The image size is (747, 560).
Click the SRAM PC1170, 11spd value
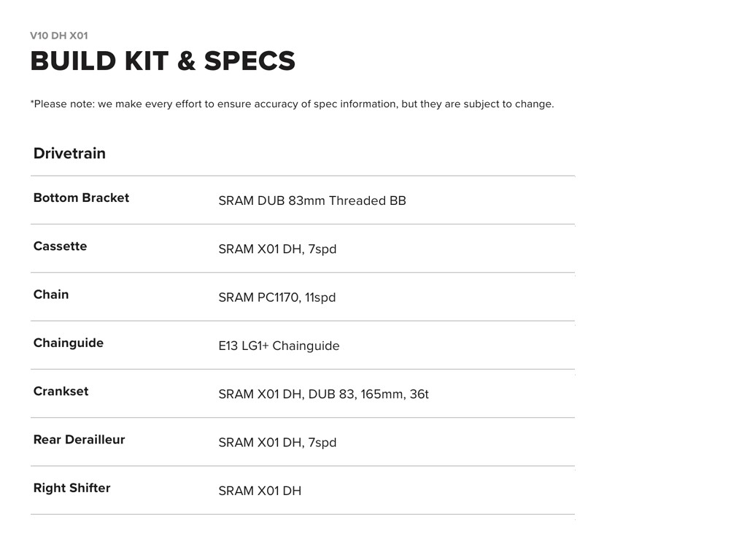(277, 297)
